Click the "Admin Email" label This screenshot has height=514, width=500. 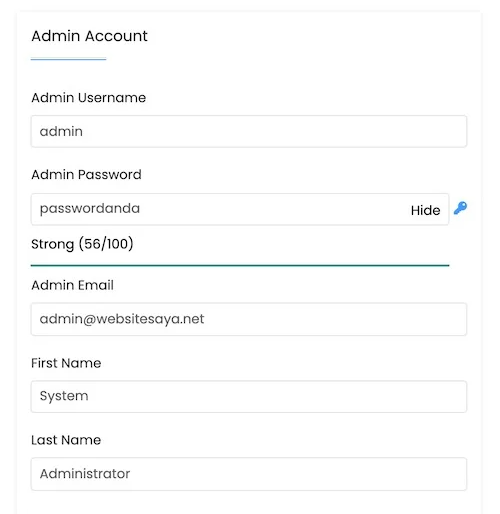(x=72, y=285)
